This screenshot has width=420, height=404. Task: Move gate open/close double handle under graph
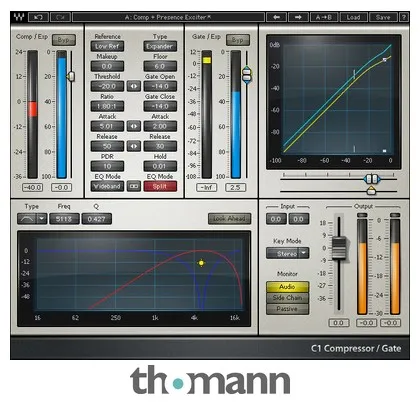[372, 179]
